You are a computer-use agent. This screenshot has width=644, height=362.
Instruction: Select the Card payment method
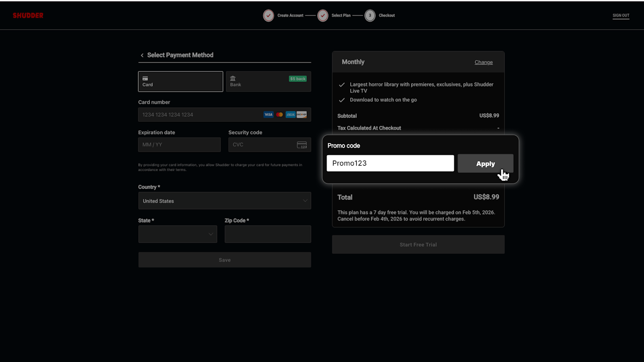point(180,81)
